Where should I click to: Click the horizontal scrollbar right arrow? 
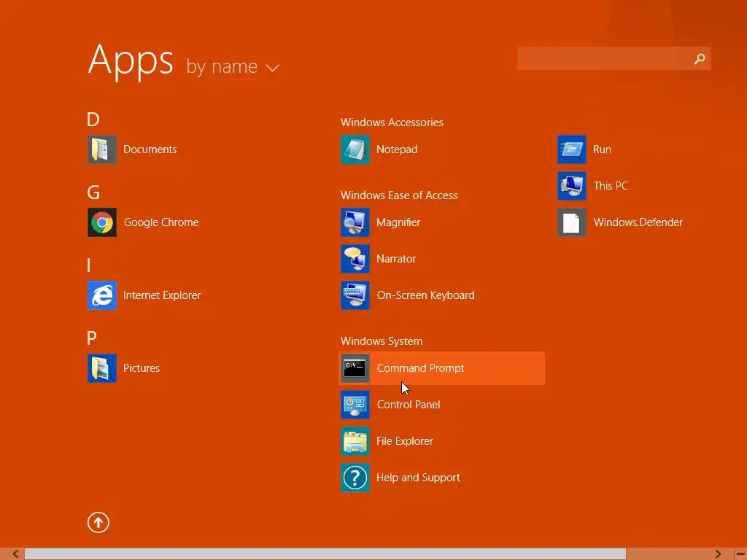718,554
